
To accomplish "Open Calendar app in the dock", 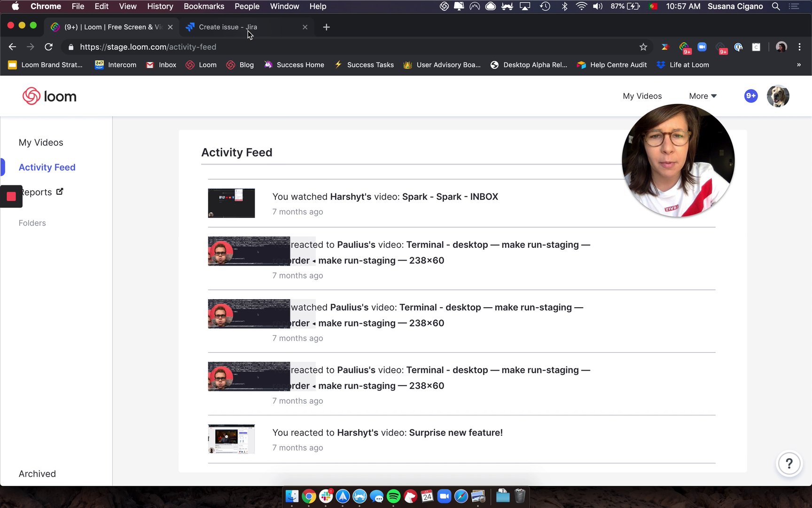I will coord(427,496).
